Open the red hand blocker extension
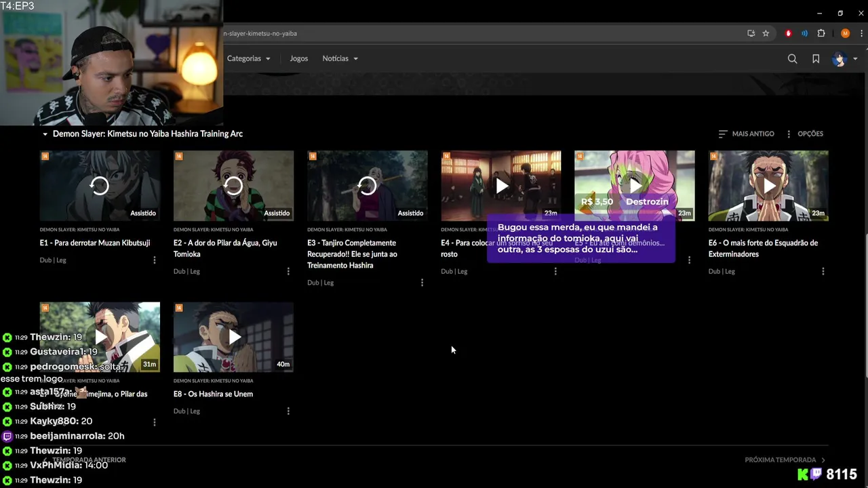 (x=788, y=33)
